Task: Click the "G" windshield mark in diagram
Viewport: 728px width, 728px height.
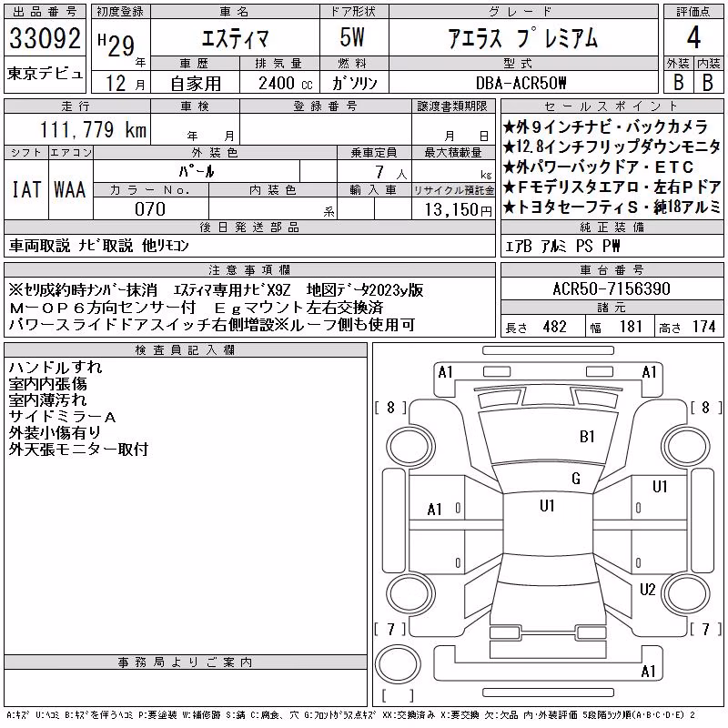Action: coord(576,479)
